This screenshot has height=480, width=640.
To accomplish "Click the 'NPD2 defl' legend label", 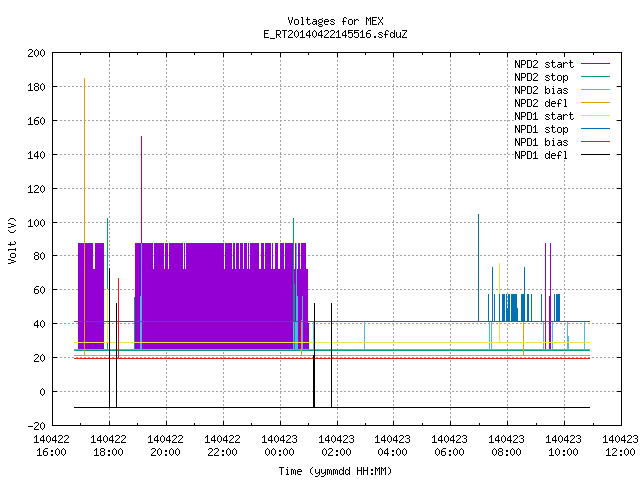I will tap(541, 103).
